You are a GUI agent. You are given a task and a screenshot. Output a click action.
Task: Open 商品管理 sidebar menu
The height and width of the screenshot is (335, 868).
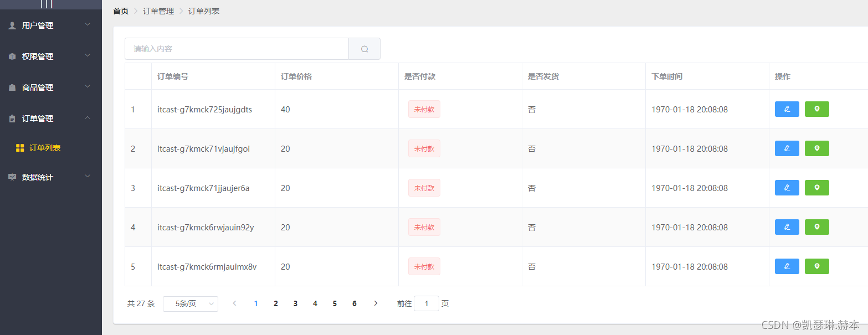[51, 87]
